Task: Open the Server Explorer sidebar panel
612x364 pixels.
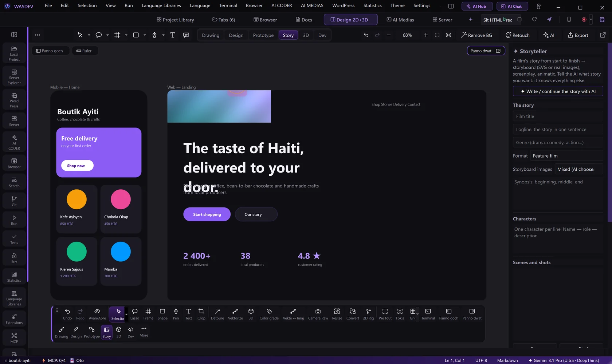Action: pyautogui.click(x=14, y=77)
